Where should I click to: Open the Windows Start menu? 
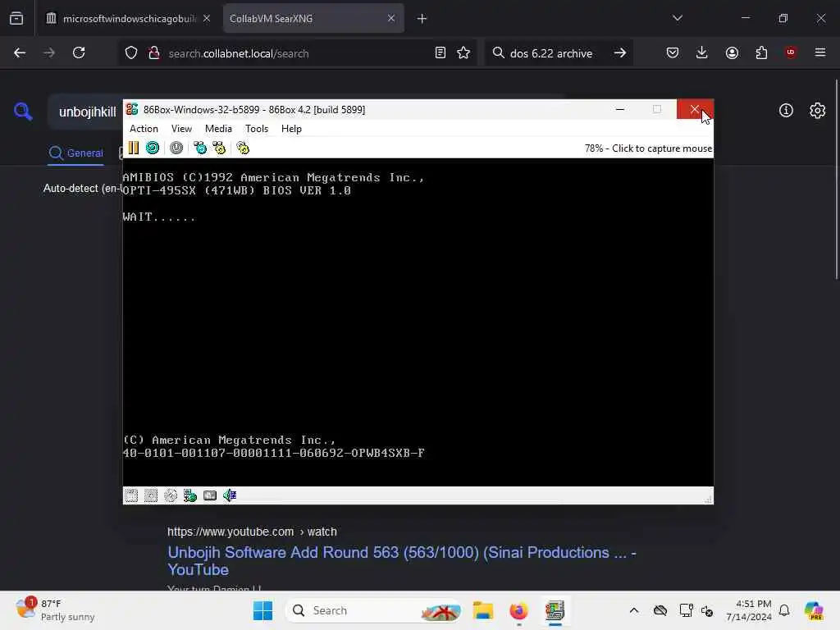(262, 610)
